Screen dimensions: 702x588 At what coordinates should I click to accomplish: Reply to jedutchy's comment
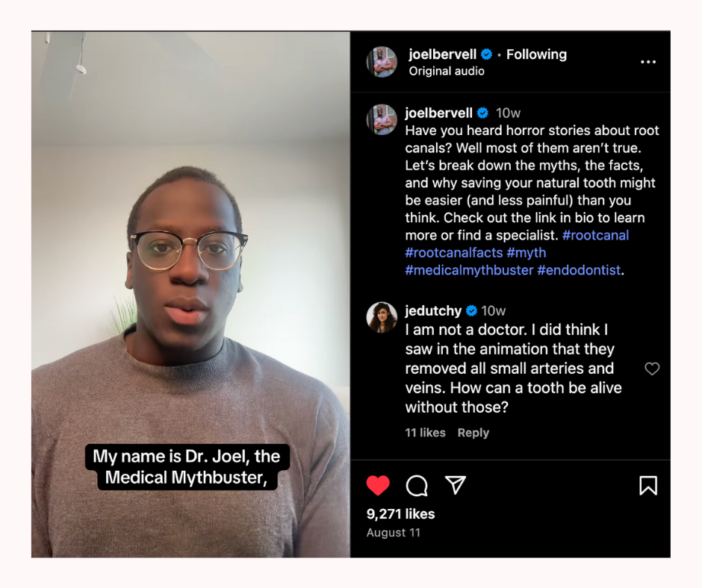click(x=473, y=433)
